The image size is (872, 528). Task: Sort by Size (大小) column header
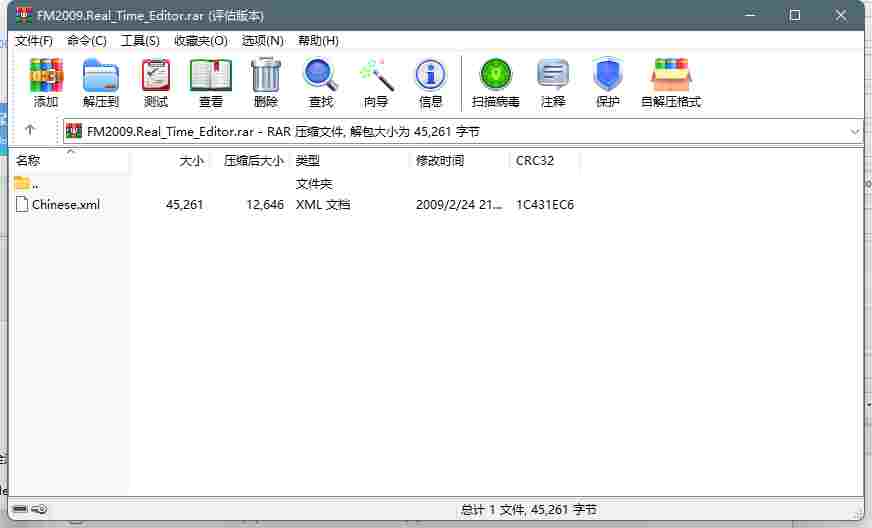[x=172, y=161]
